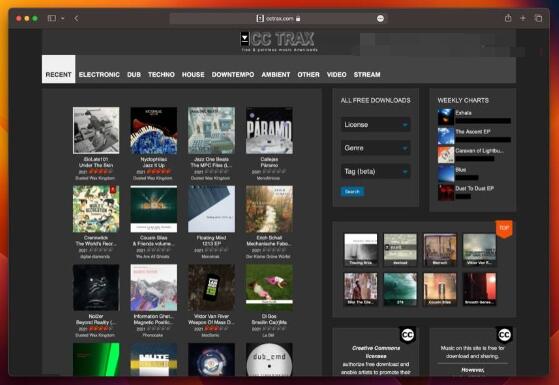Open the Cranewick album cover
The image size is (559, 385).
(96, 209)
